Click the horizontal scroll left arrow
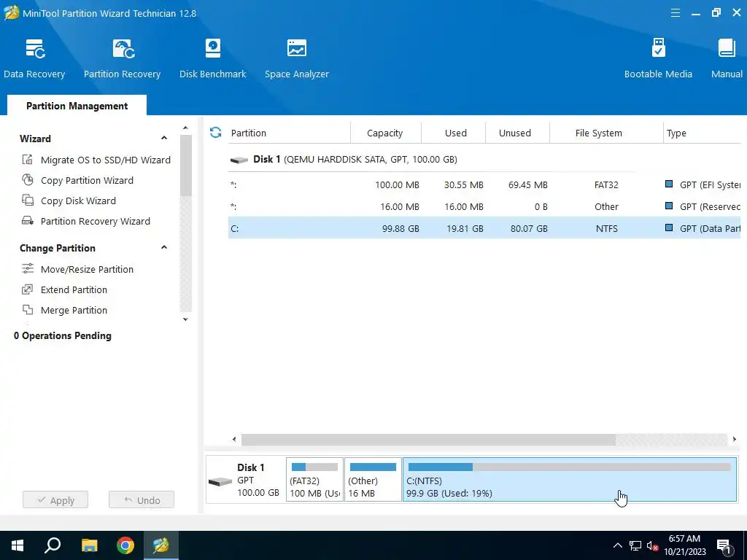This screenshot has height=560, width=747. [x=234, y=439]
